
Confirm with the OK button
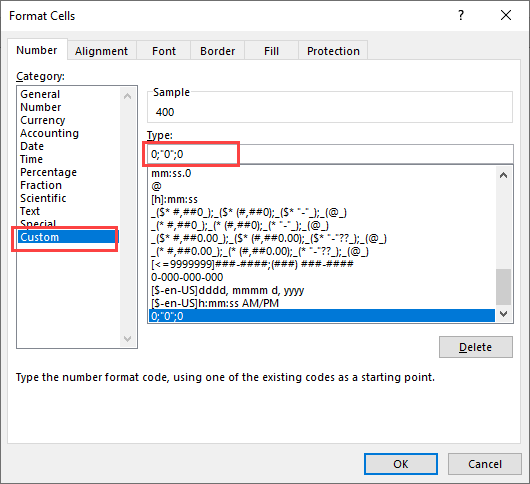(x=401, y=464)
